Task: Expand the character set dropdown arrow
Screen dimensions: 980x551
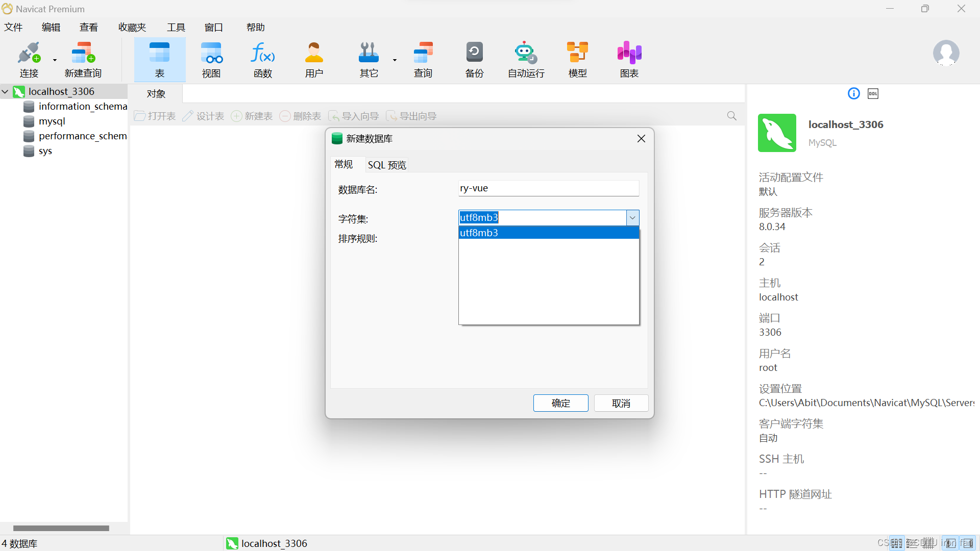Action: [632, 218]
